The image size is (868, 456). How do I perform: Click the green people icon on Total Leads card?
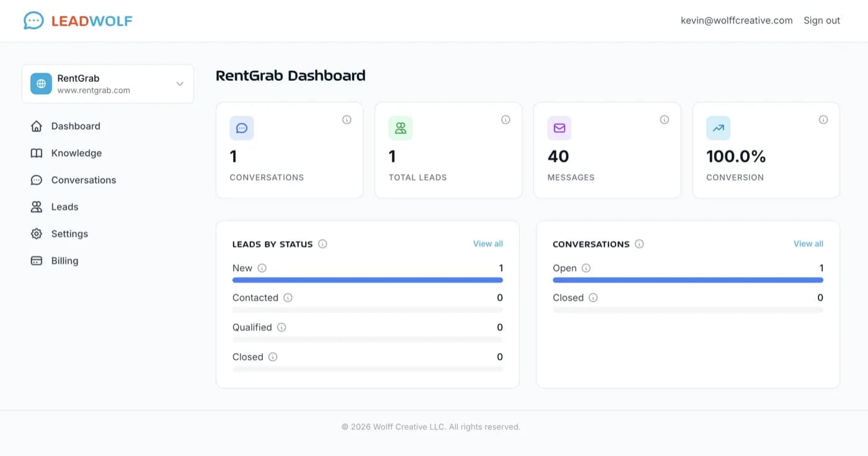click(401, 128)
